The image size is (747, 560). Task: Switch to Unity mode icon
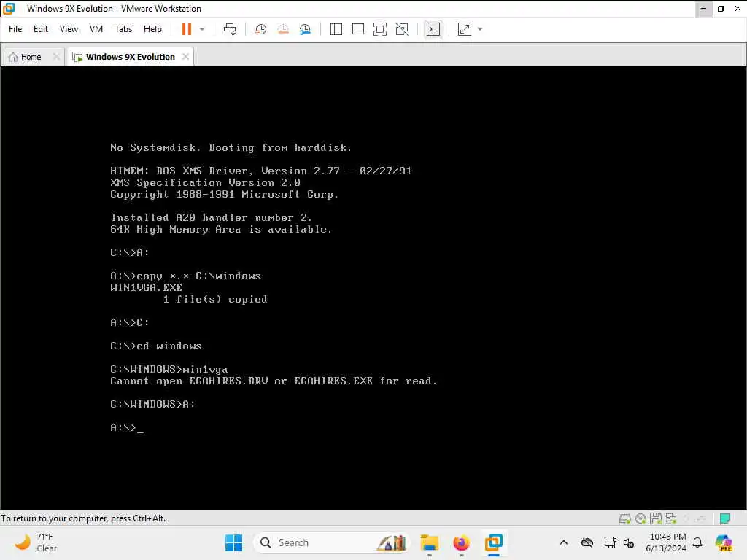tap(402, 29)
